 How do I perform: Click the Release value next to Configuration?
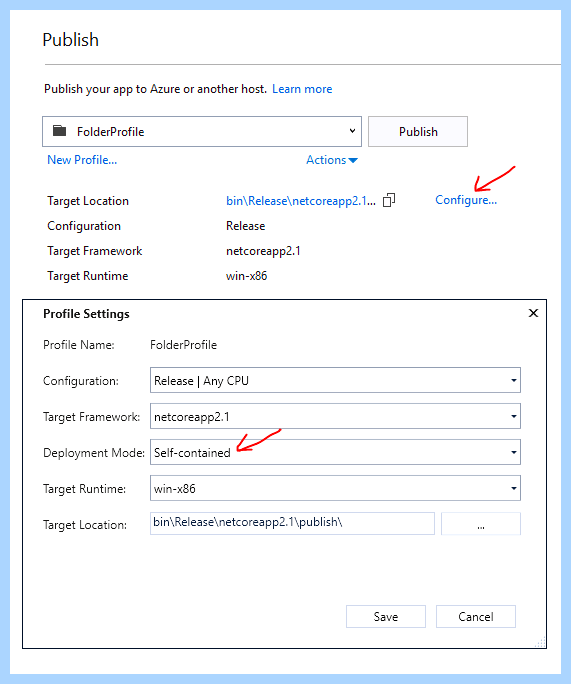tap(246, 226)
